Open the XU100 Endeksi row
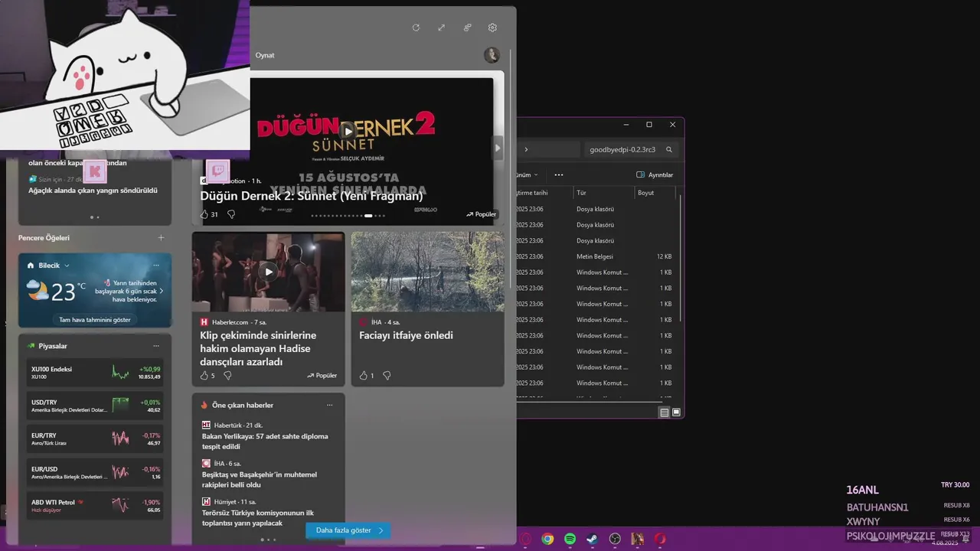980x551 pixels. coord(95,373)
